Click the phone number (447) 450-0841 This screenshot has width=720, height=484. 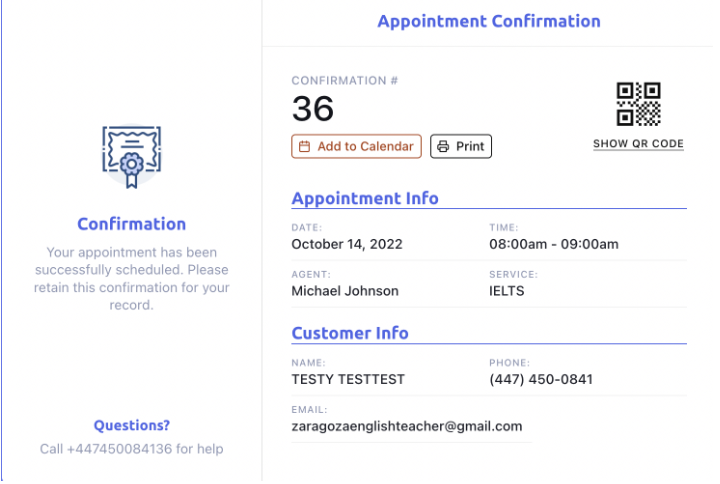541,379
